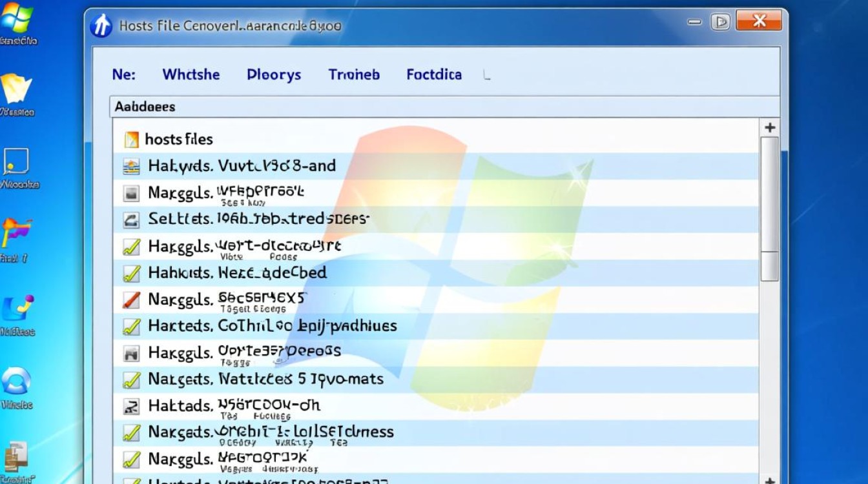Select the 'Haltads.' row text
This screenshot has width=868, height=484.
pyautogui.click(x=234, y=406)
